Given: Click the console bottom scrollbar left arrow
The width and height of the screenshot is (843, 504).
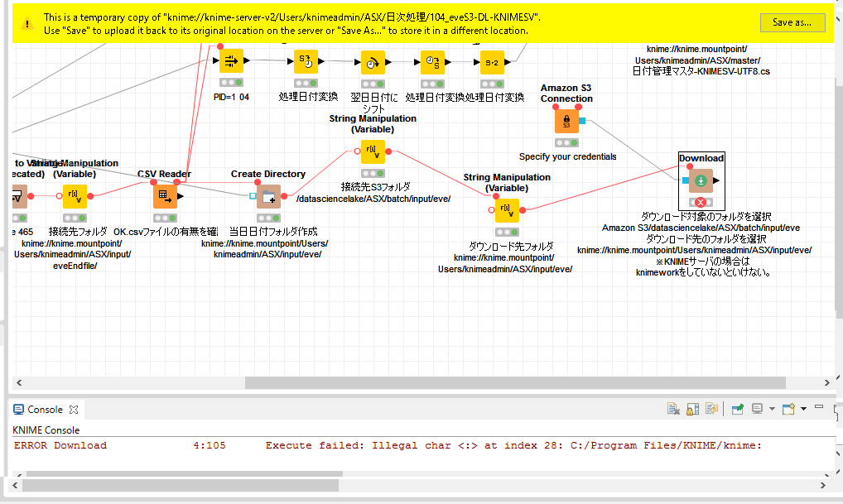Looking at the screenshot, I should (15, 485).
